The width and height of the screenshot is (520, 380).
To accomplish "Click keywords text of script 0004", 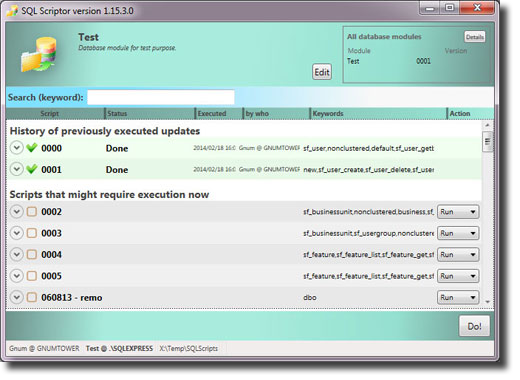I will (x=368, y=255).
